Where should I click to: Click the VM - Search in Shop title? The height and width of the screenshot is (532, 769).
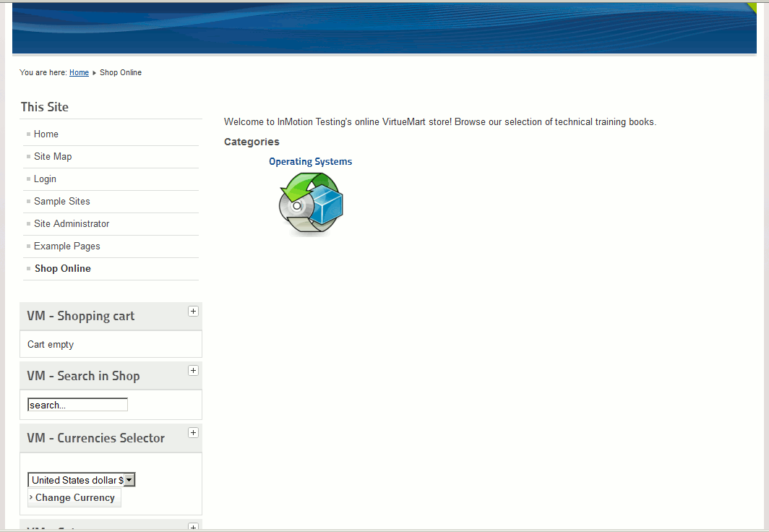tap(83, 376)
